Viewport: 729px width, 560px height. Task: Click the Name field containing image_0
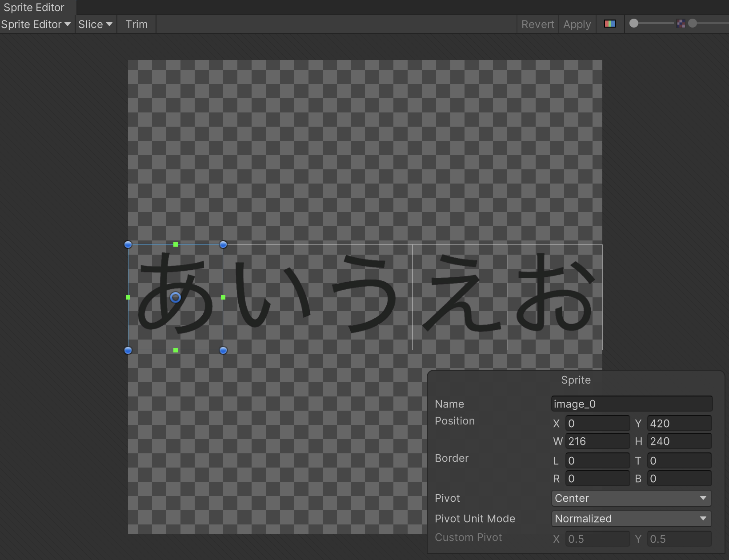click(632, 404)
